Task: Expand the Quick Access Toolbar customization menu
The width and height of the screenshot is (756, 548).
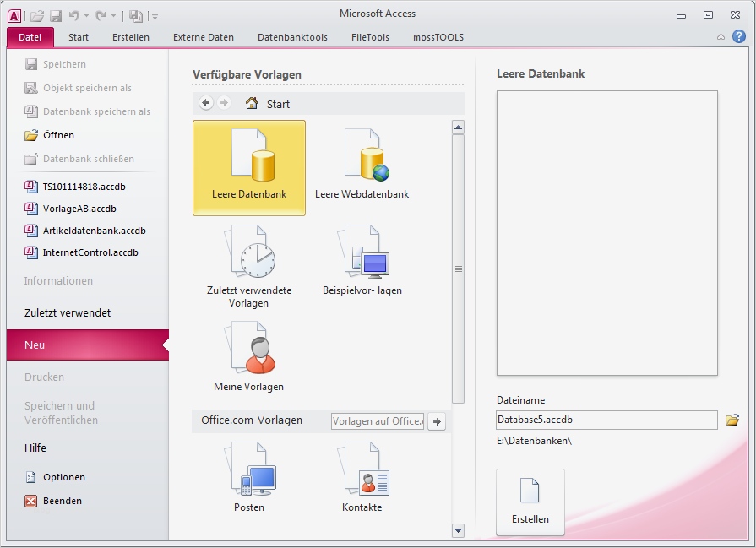Action: pos(155,14)
